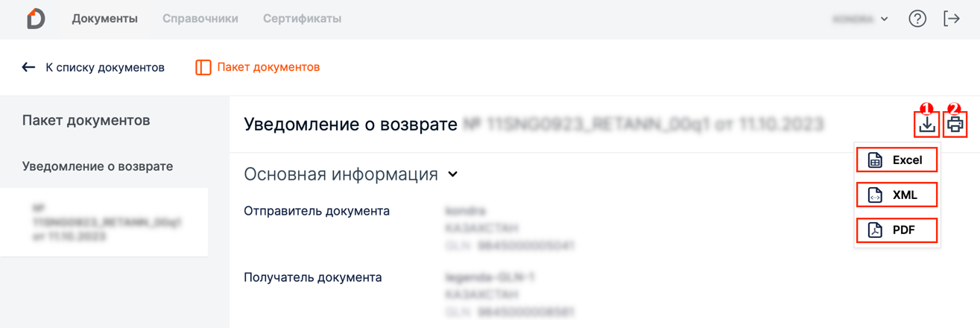Select the Excel download option

tap(907, 160)
